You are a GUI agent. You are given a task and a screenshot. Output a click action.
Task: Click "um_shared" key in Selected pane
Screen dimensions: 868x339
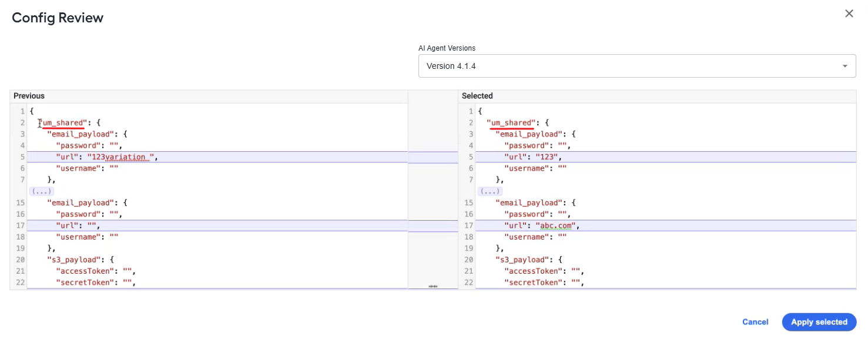(511, 123)
